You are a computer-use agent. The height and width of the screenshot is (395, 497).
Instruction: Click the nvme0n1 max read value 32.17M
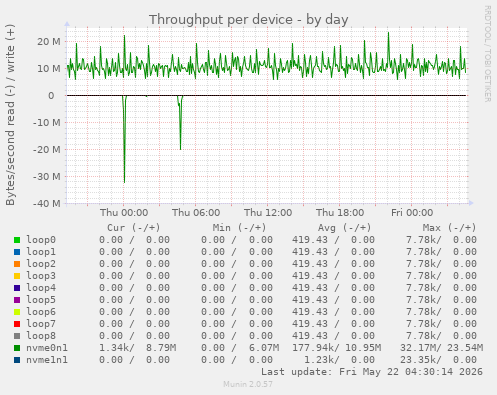pyautogui.click(x=418, y=348)
